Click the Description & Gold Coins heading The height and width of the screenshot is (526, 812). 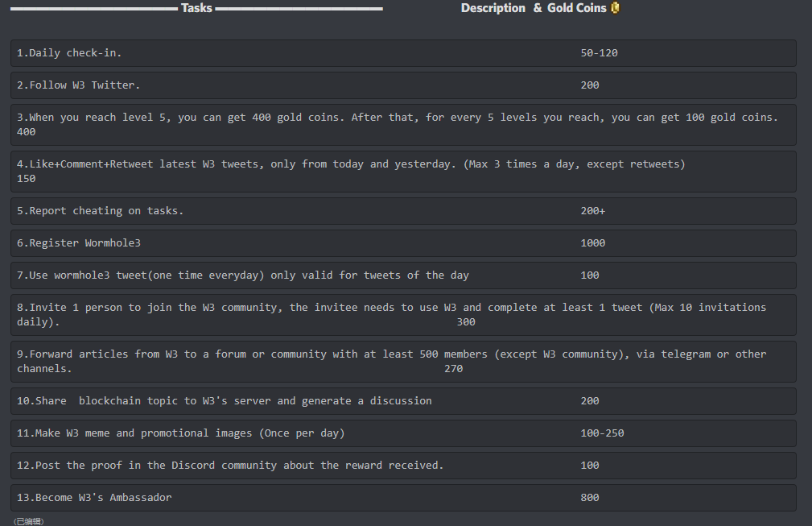(533, 8)
